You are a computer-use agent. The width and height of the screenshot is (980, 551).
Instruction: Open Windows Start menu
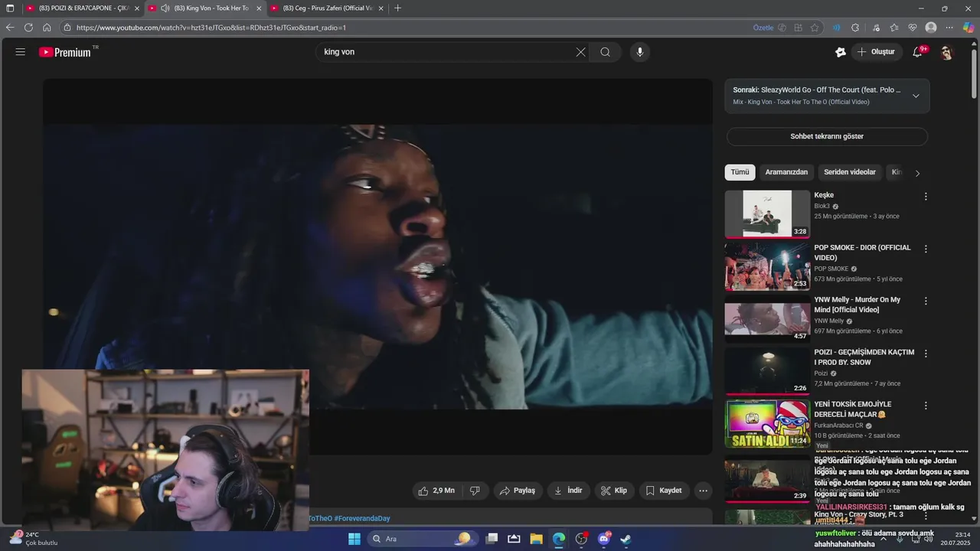(x=354, y=539)
